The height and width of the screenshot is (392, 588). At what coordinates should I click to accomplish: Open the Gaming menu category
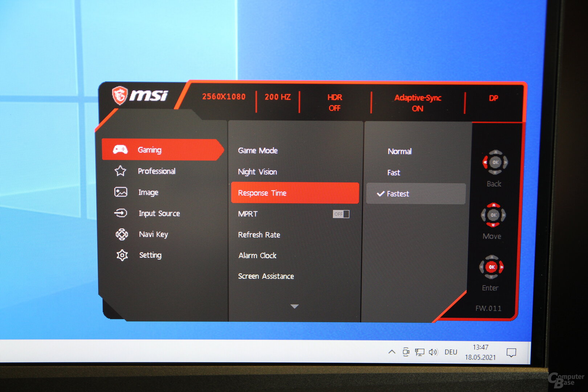(163, 150)
